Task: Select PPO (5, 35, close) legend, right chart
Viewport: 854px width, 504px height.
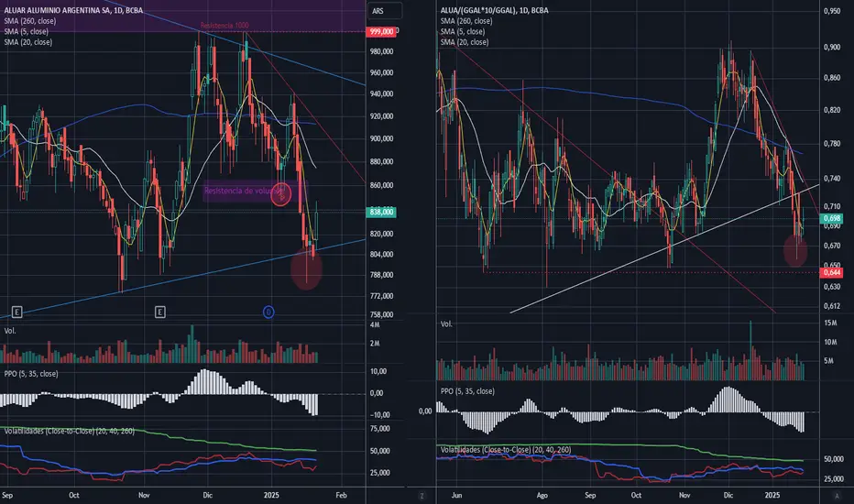Action: [467, 391]
